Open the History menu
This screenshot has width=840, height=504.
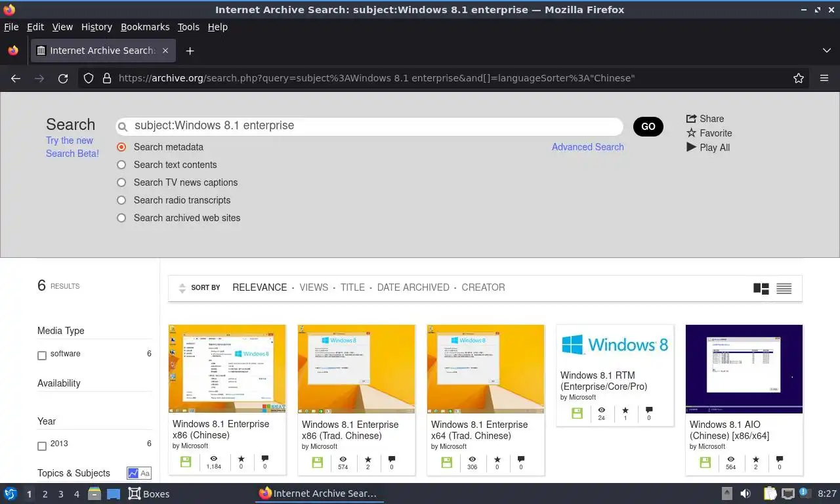point(96,27)
